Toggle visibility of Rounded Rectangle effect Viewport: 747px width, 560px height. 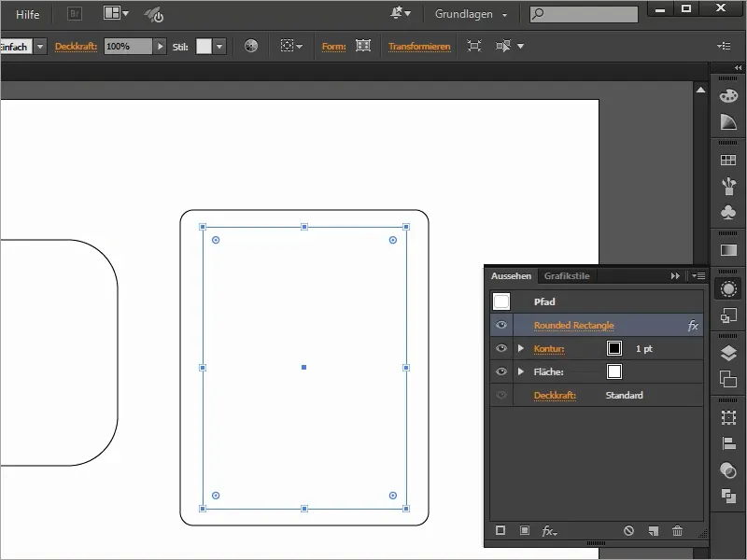(x=501, y=325)
